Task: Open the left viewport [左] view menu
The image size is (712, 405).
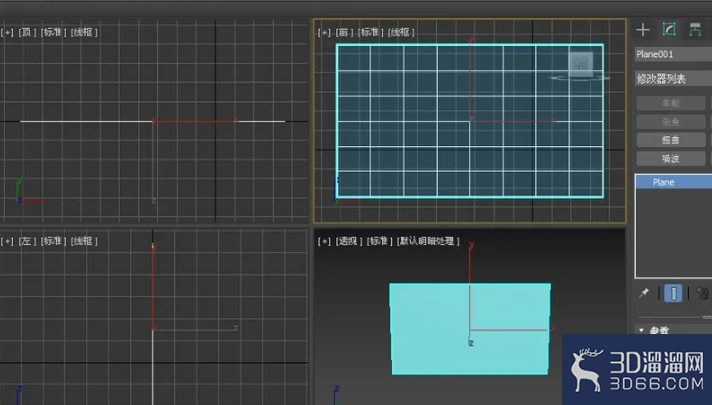Action: pyautogui.click(x=27, y=241)
